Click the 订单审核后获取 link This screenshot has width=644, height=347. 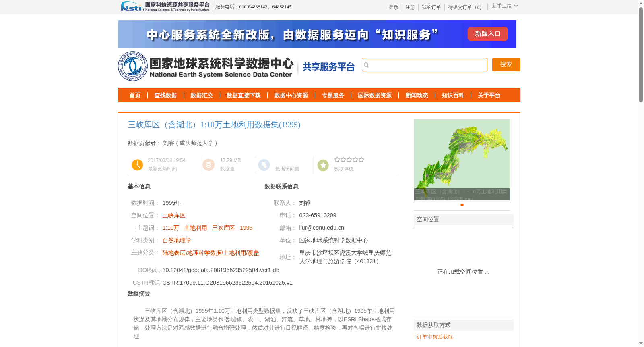(x=435, y=337)
